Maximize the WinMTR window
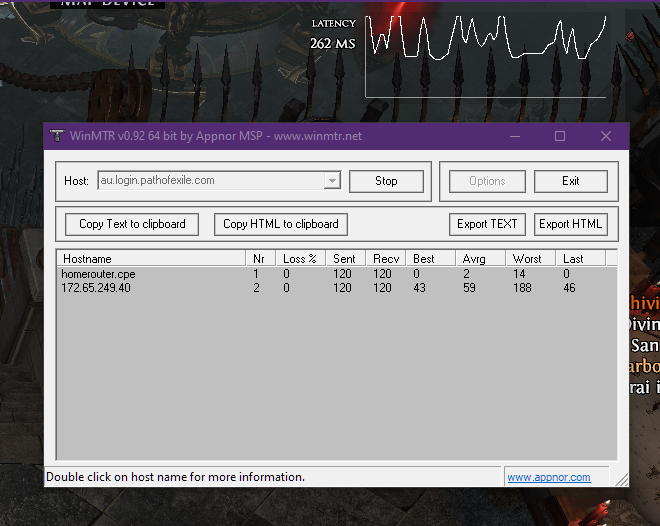This screenshot has width=660, height=526. click(x=560, y=136)
